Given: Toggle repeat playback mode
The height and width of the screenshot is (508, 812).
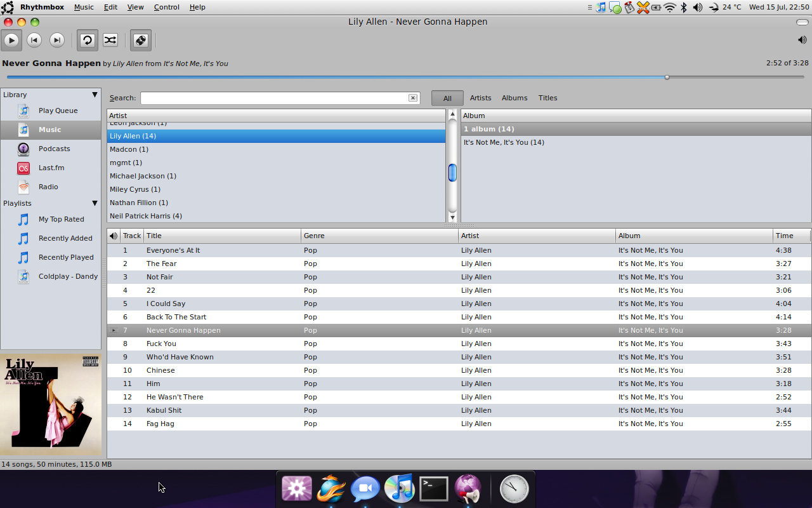Looking at the screenshot, I should [88, 40].
